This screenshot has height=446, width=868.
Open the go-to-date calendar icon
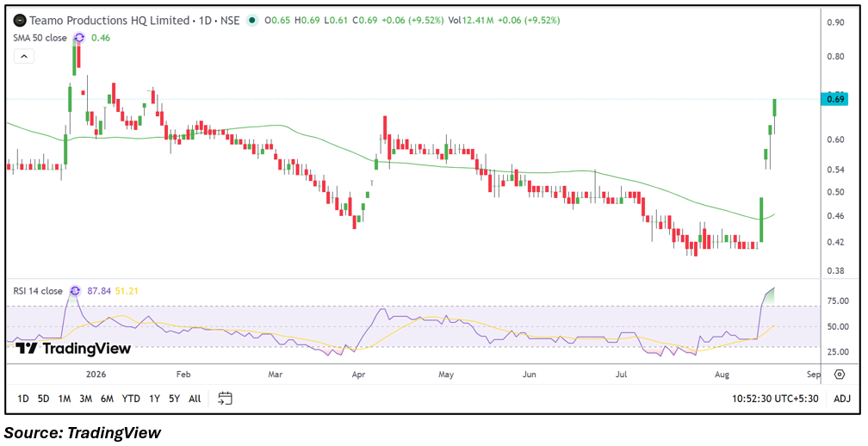click(x=225, y=398)
